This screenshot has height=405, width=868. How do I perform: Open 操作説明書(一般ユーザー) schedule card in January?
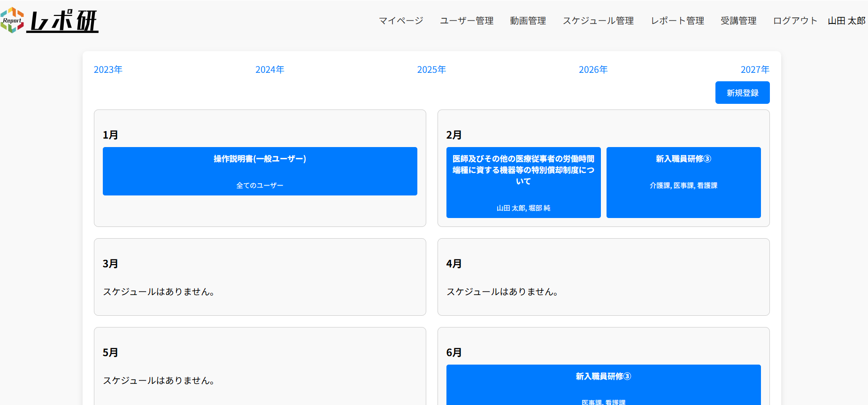tap(260, 171)
